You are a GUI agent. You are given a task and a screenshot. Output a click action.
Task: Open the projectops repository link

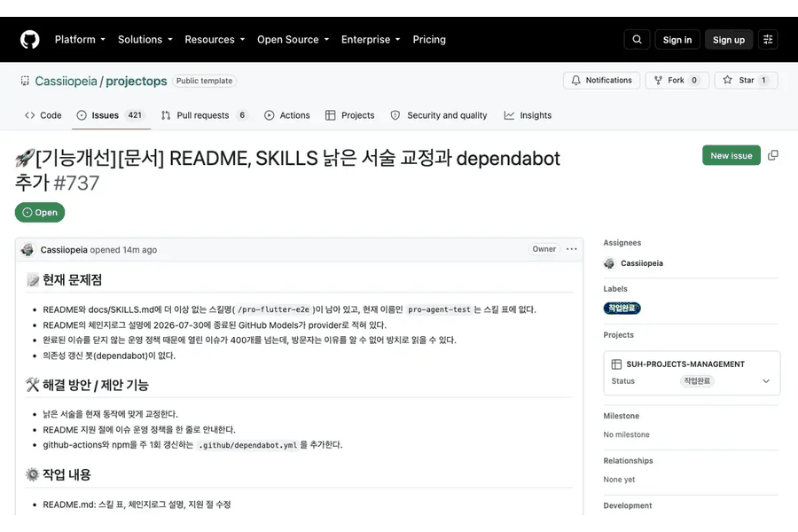click(x=137, y=81)
